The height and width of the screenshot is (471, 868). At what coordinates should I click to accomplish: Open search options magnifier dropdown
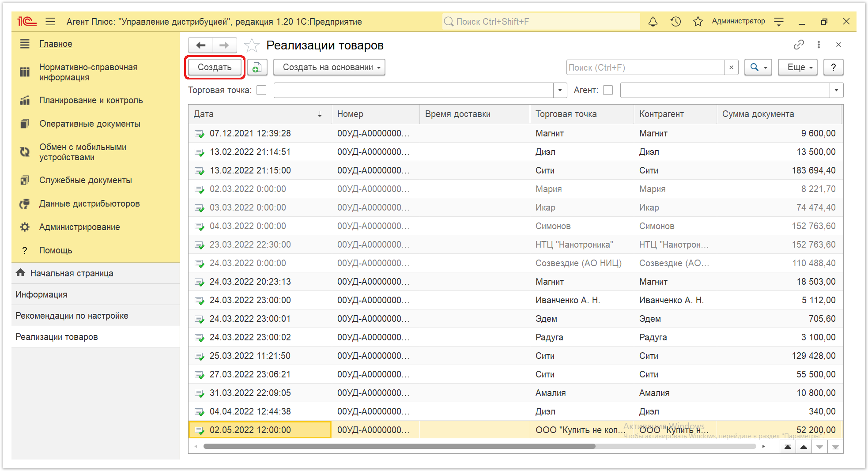(x=758, y=67)
